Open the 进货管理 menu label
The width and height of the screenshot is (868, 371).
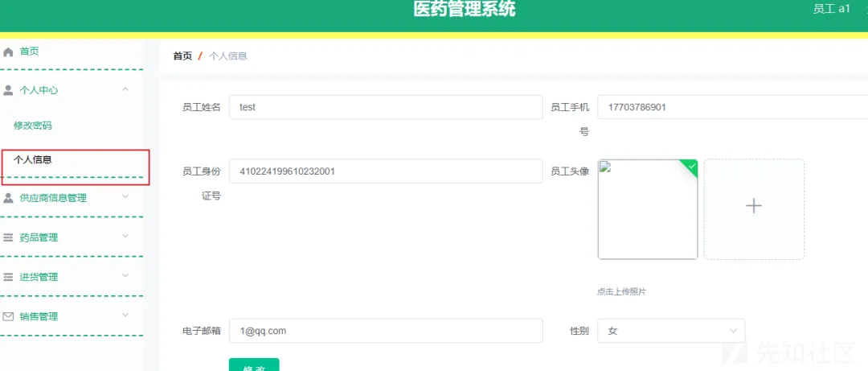(x=39, y=278)
